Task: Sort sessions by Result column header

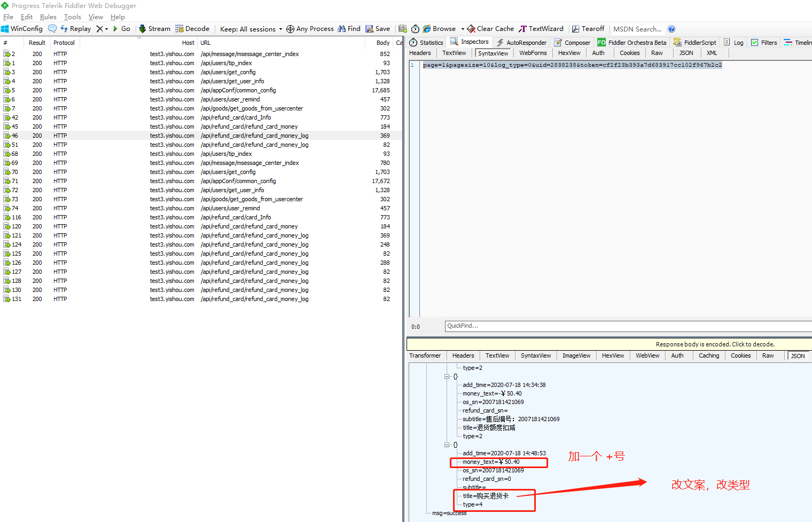Action: (37, 43)
